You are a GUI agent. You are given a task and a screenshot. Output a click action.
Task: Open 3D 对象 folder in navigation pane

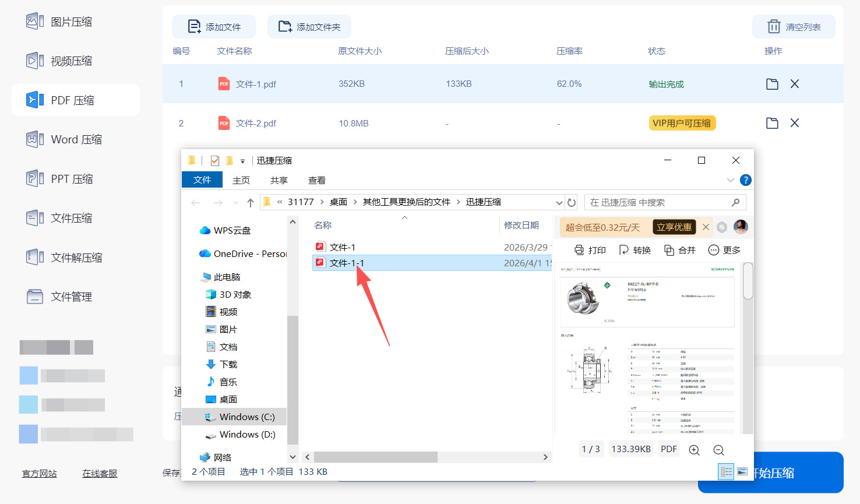coord(228,295)
